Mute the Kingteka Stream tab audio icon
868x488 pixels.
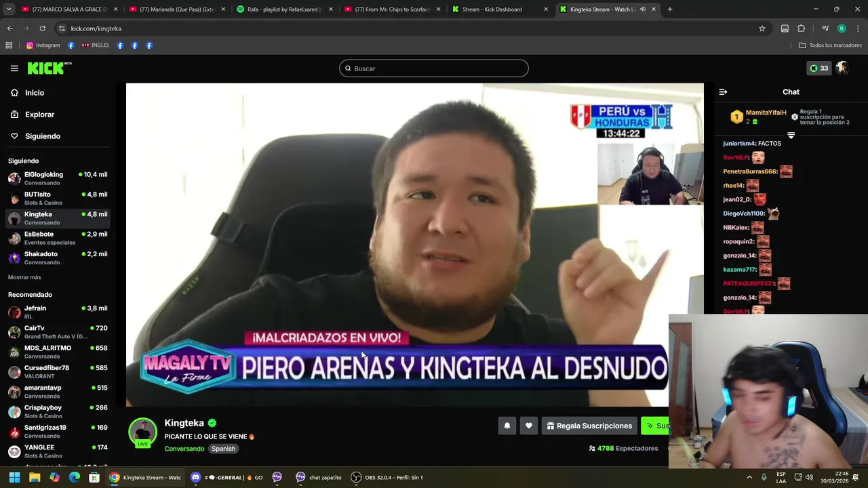[642, 9]
